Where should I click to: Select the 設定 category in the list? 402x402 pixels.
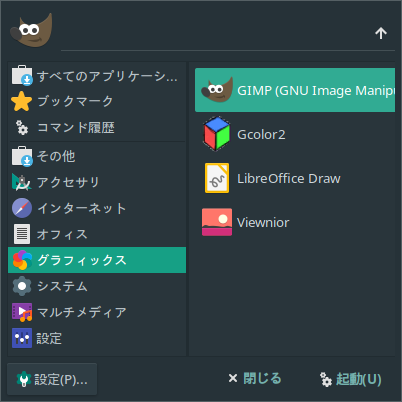coord(97,338)
